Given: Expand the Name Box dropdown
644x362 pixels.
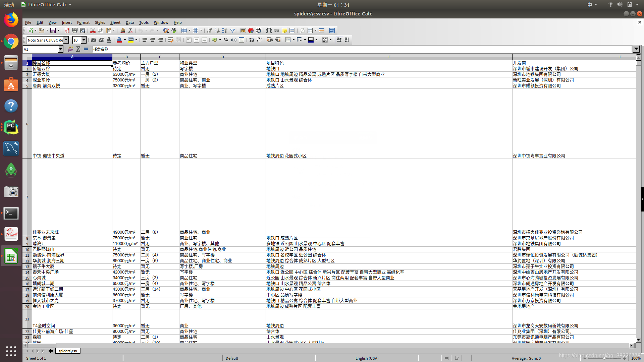Looking at the screenshot, I should (61, 49).
